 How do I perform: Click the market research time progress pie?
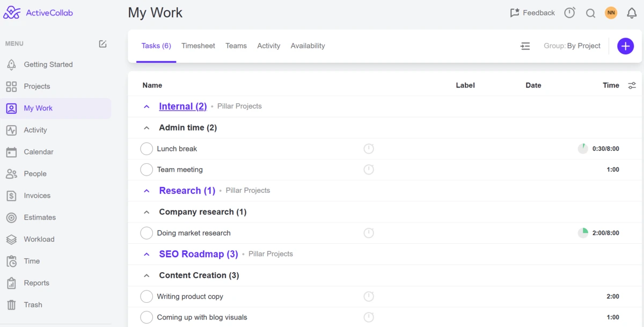coord(583,233)
